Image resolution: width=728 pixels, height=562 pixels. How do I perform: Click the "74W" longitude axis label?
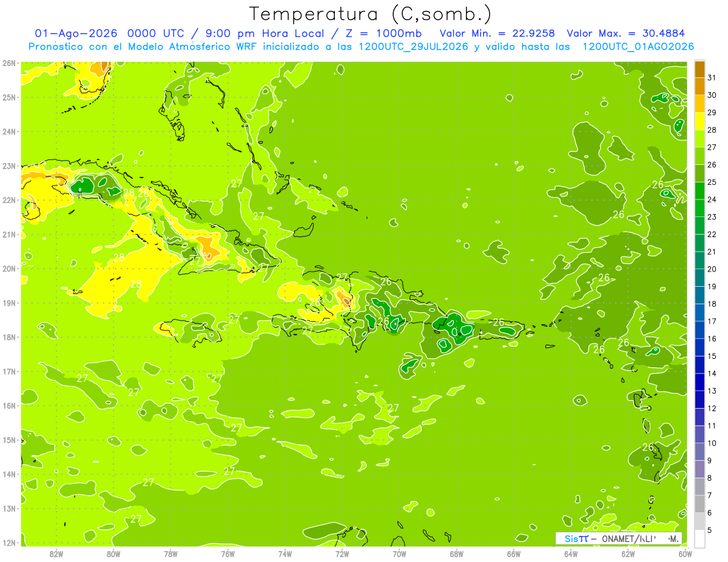[x=285, y=554]
